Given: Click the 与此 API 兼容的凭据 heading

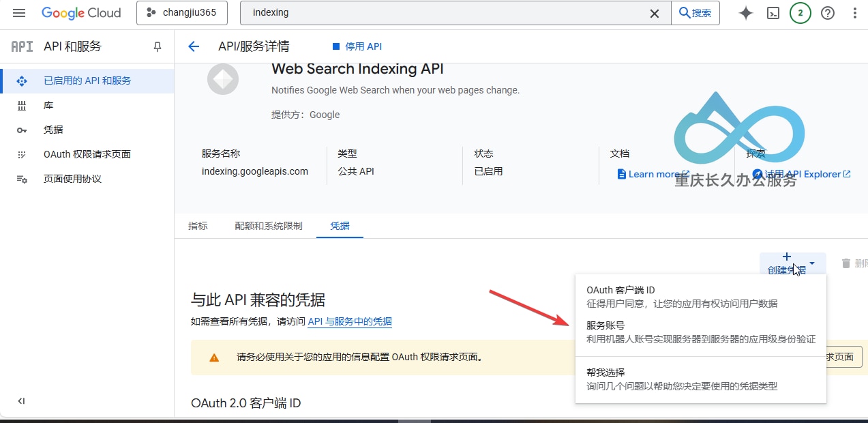Looking at the screenshot, I should pyautogui.click(x=258, y=300).
